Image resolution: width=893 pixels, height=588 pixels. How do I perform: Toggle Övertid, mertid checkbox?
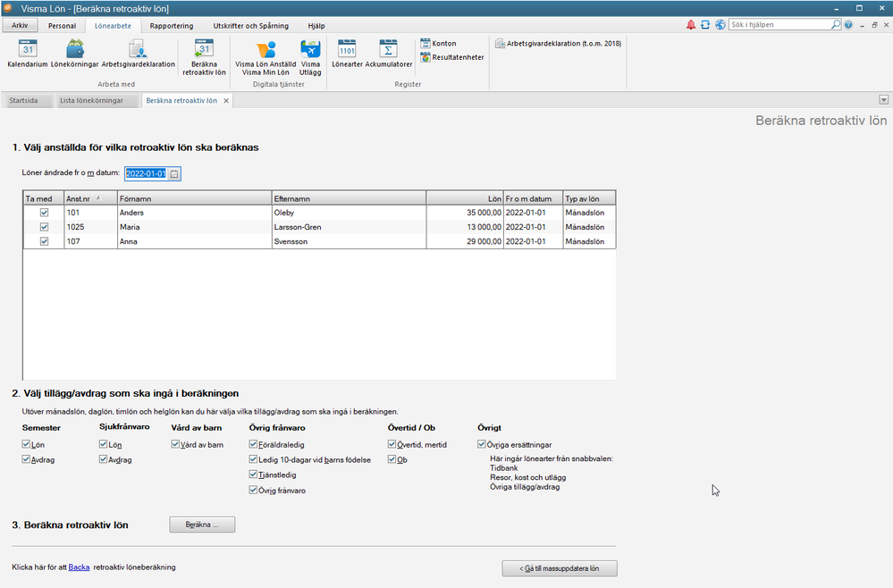point(392,444)
